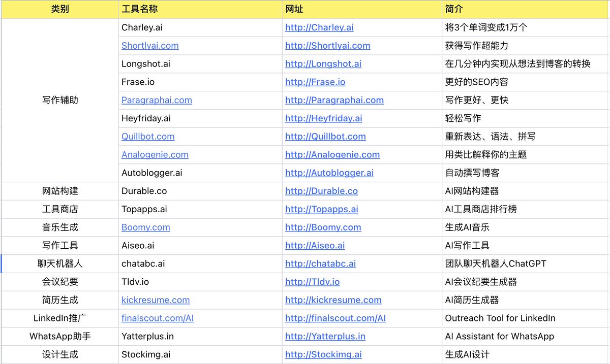Click finalscout.com/AI link in 工具名称 column
Image resolution: width=610 pixels, height=364 pixels.
[158, 318]
